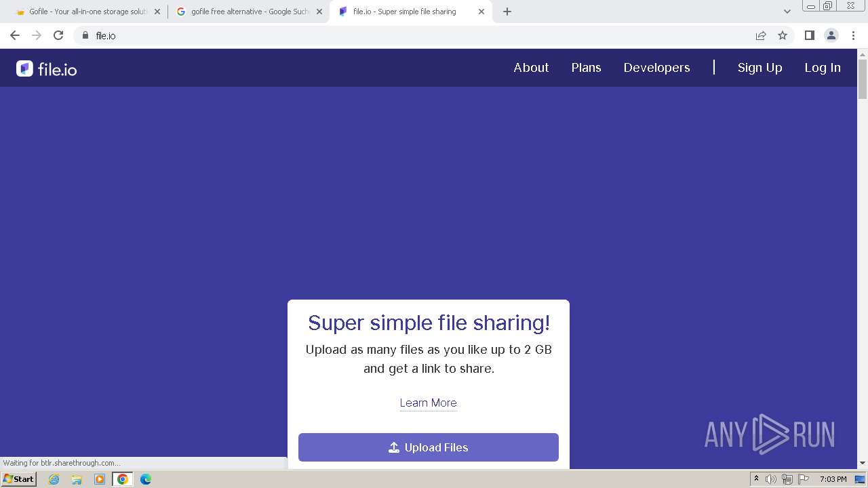Switch to Gofile storage tab

point(86,12)
